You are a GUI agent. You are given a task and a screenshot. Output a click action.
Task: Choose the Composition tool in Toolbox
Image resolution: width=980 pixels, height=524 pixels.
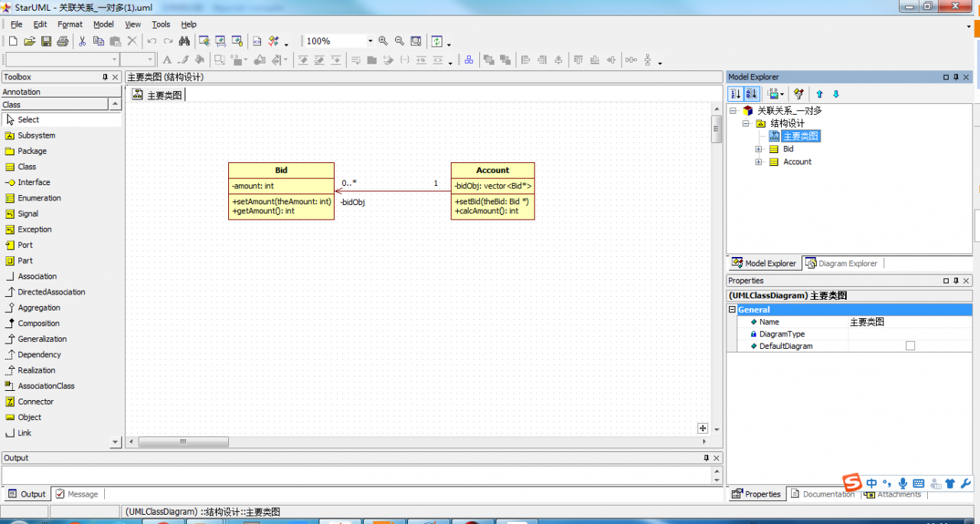[38, 324]
